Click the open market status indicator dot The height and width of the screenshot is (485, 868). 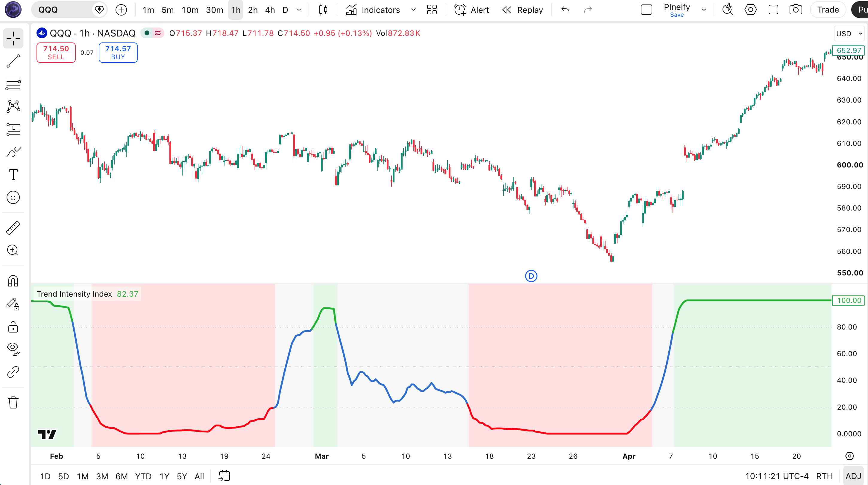147,33
